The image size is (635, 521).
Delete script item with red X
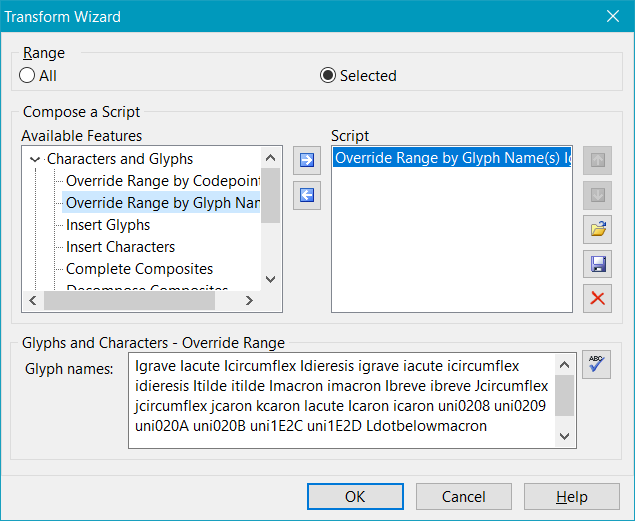tap(597, 299)
